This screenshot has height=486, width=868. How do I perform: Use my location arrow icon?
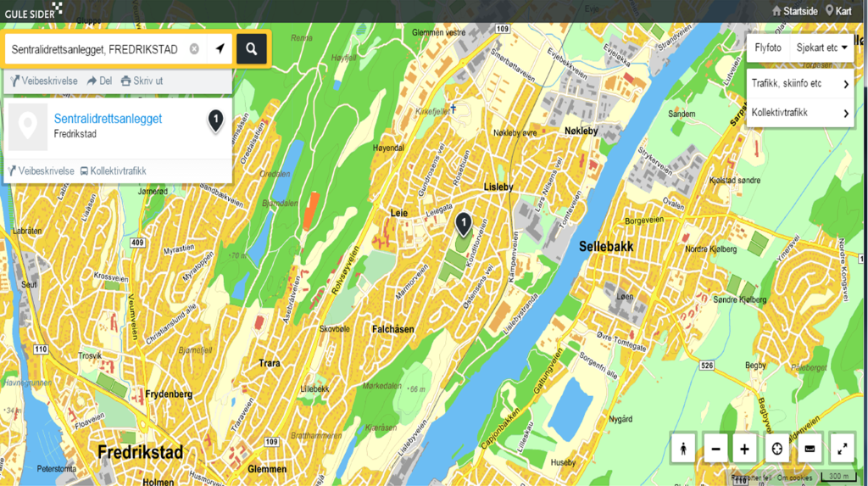[220, 49]
